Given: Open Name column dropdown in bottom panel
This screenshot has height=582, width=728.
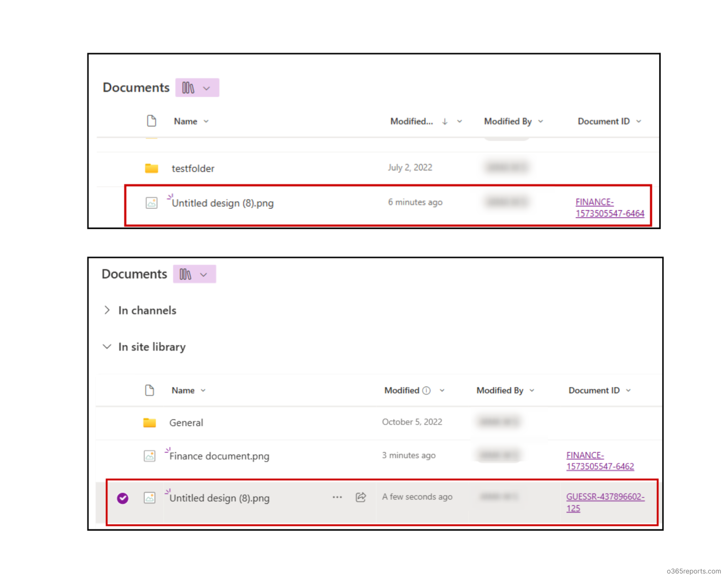Looking at the screenshot, I should click(203, 391).
